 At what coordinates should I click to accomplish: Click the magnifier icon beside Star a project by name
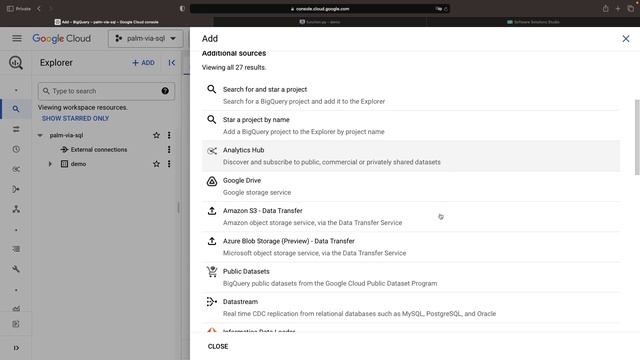pyautogui.click(x=211, y=120)
